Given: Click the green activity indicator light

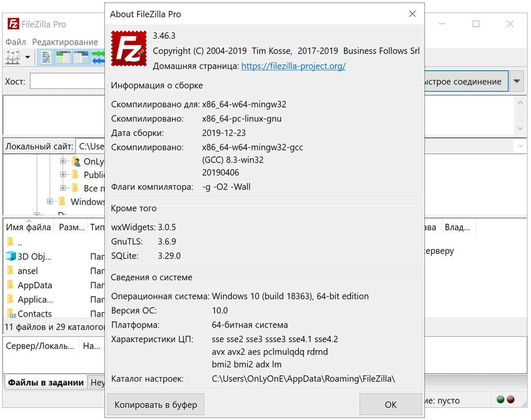Looking at the screenshot, I should tap(501, 400).
